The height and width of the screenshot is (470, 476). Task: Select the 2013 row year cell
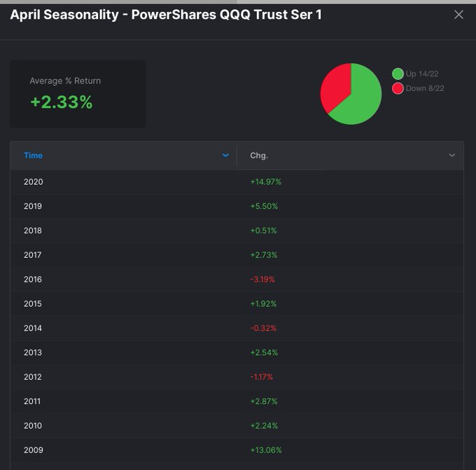point(33,352)
